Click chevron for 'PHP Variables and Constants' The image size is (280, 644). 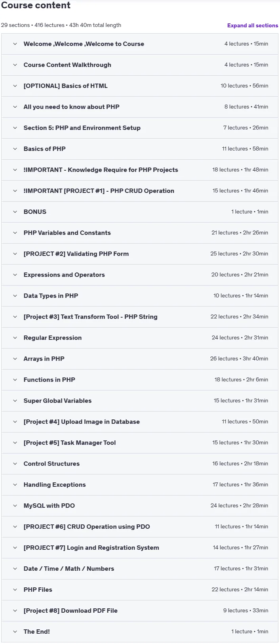15,233
